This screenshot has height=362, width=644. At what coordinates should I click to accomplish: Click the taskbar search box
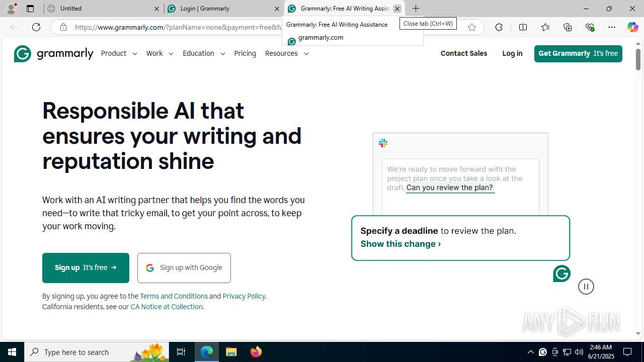(x=97, y=352)
